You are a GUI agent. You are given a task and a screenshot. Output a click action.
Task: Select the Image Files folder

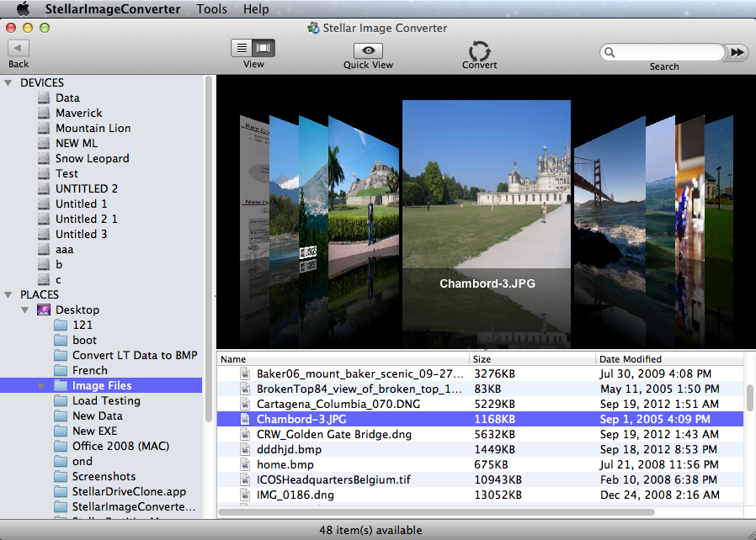[x=102, y=386]
